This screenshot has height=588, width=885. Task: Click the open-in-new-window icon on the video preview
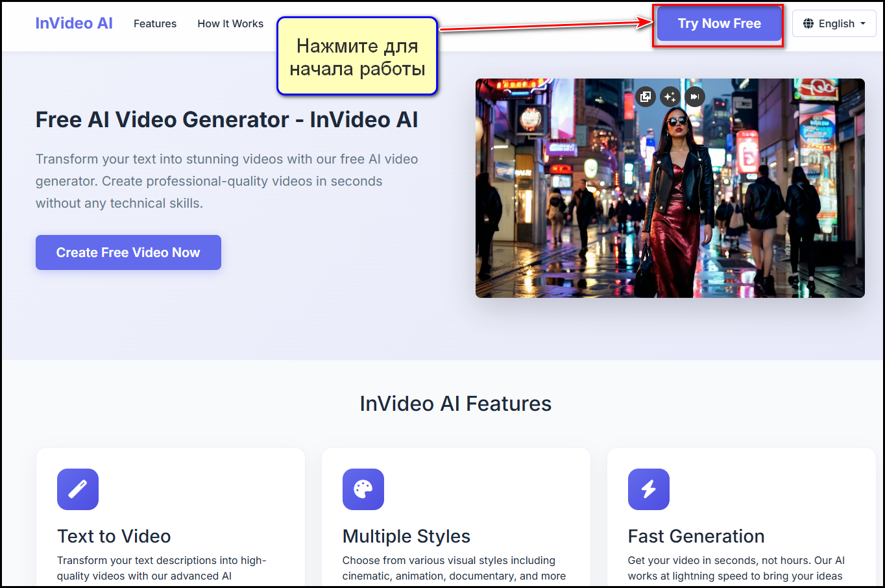[646, 96]
